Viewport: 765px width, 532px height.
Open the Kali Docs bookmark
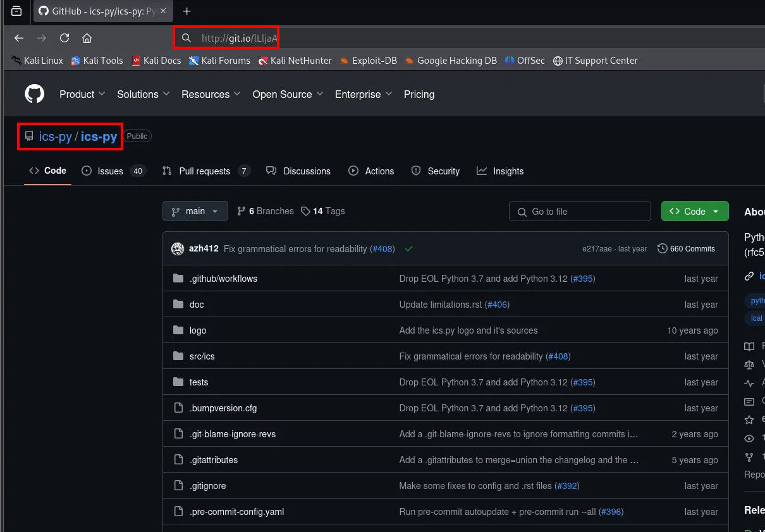156,61
